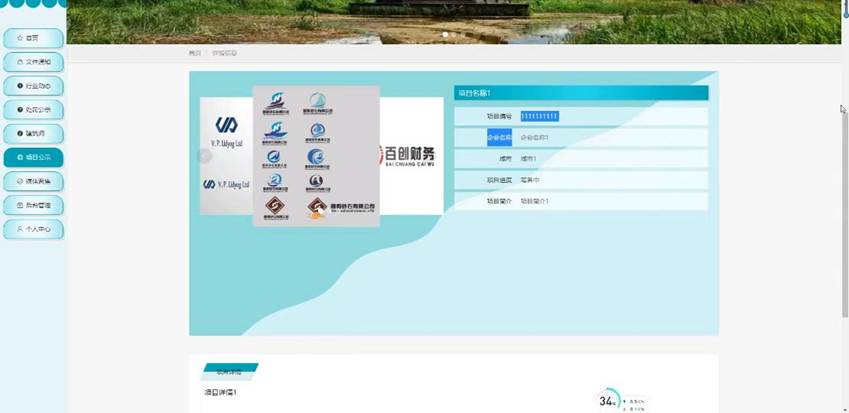Click the person icon beside 个人中心
849x413 pixels.
tap(20, 229)
